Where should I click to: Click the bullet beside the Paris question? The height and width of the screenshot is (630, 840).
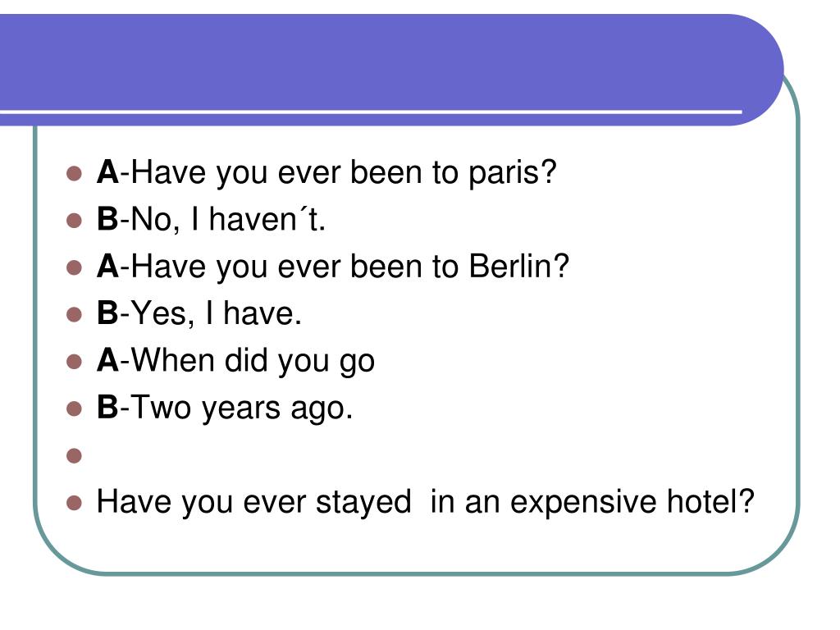pos(74,173)
